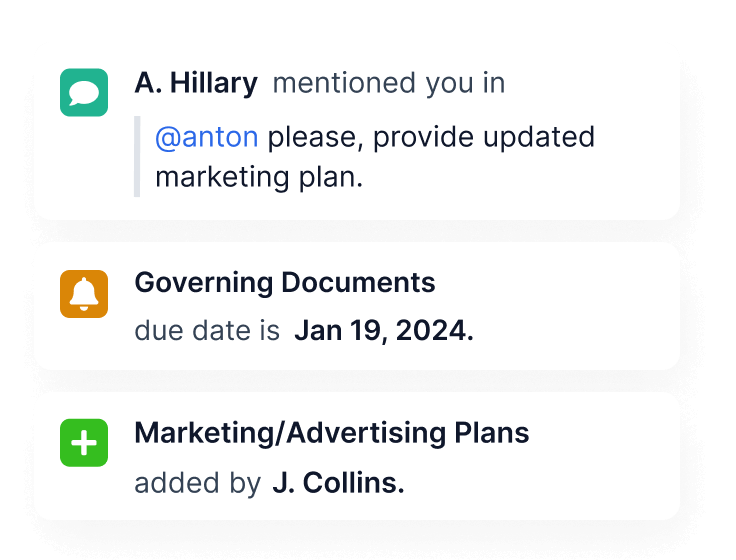Click the "added by" label

[x=197, y=483]
